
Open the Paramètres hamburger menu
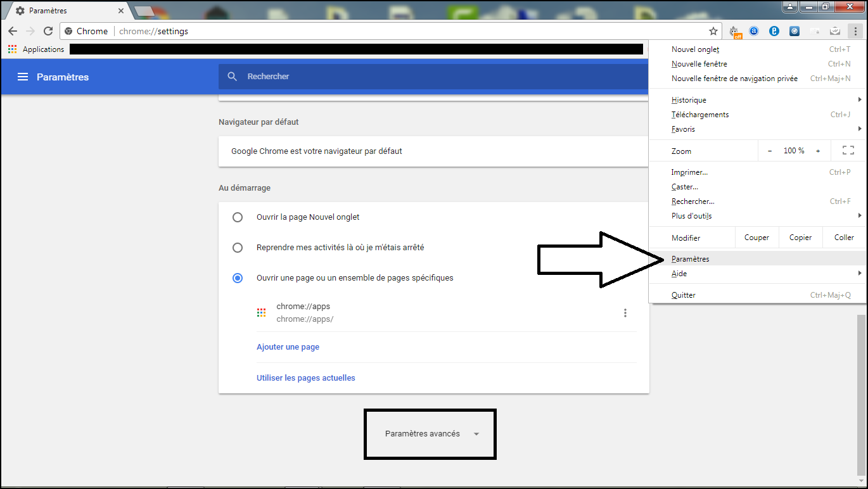(x=23, y=77)
